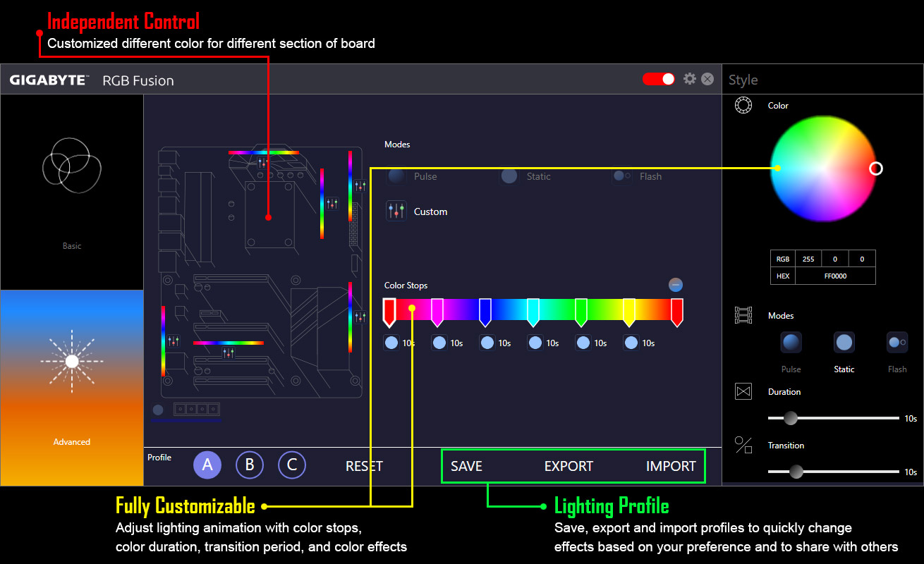The height and width of the screenshot is (564, 924).
Task: Toggle the red lighting power switch
Action: click(x=659, y=79)
